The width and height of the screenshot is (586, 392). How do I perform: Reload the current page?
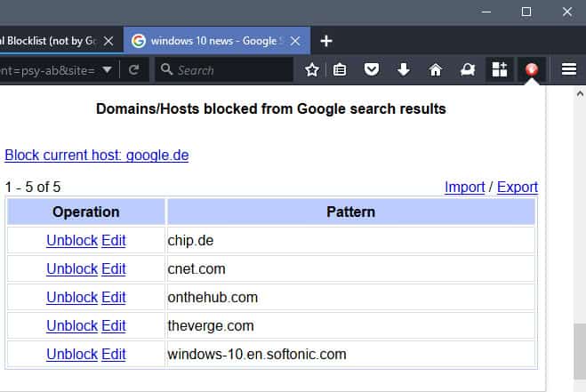tap(133, 70)
